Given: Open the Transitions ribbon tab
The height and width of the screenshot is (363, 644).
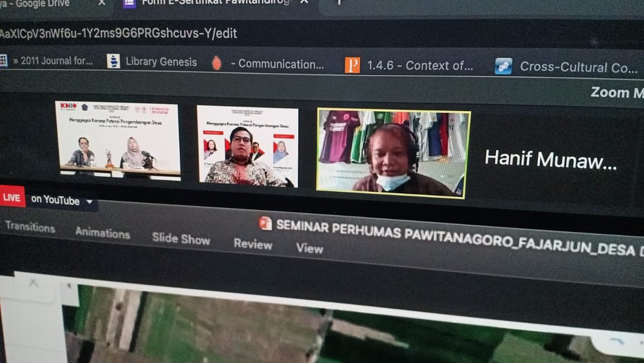Looking at the screenshot, I should click(30, 227).
